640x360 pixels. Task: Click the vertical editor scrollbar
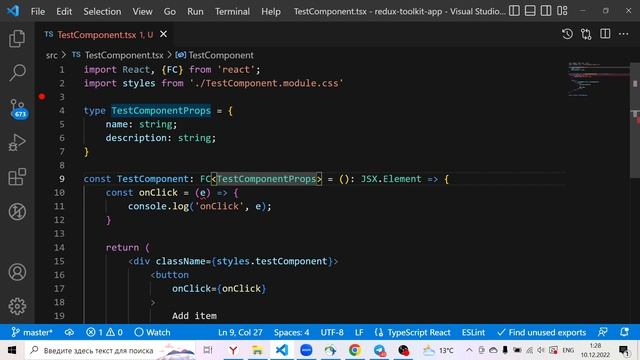635,120
